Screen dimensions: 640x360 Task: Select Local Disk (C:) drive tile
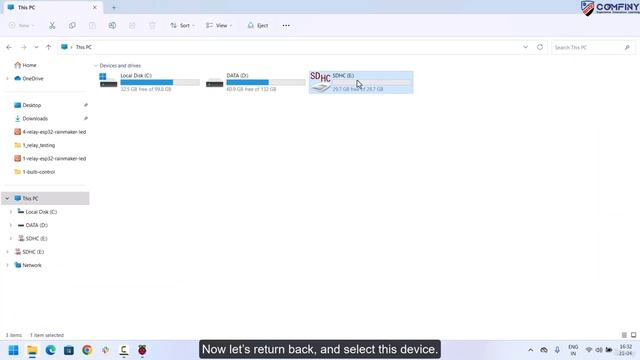pos(149,82)
